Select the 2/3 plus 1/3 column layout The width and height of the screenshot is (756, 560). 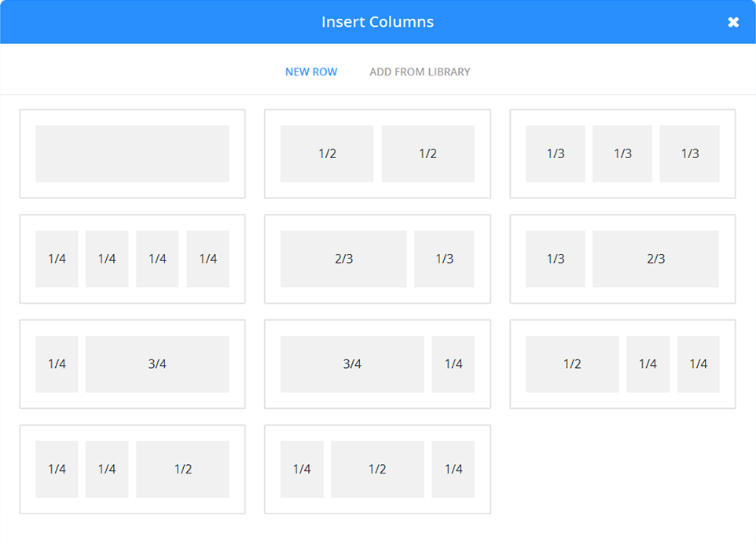[377, 259]
